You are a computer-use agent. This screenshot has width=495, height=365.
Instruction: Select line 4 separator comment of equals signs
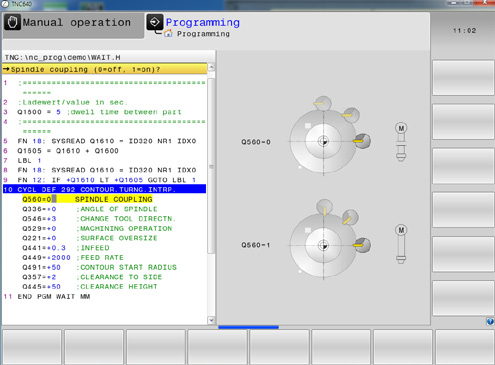[x=104, y=126]
